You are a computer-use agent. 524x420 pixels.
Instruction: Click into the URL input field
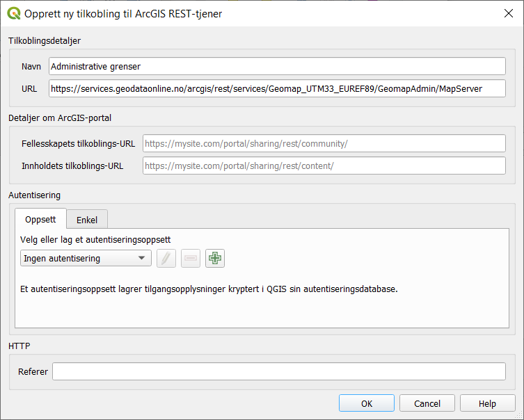[x=277, y=88]
